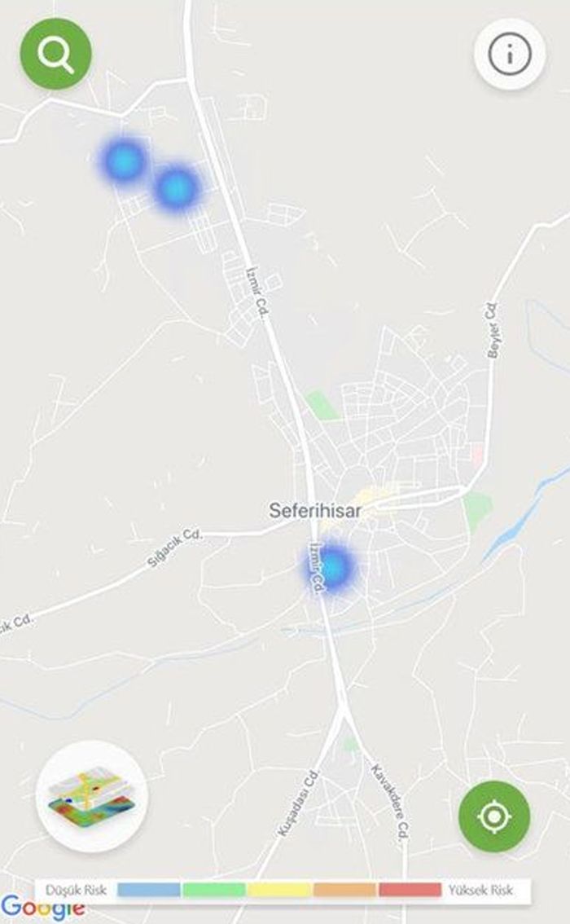The image size is (570, 924).
Task: Tap blue risk hotspot near Seferihisar center
Action: 333,565
